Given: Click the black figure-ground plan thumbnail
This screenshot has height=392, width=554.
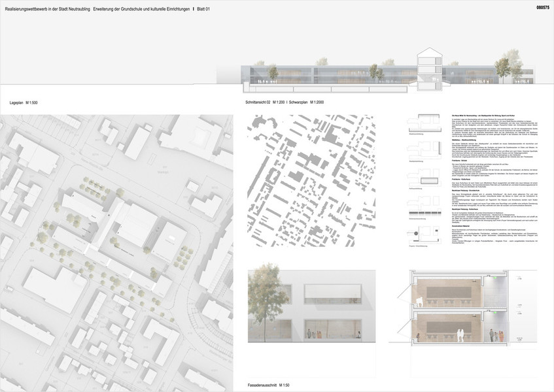Looking at the screenshot, I should (311, 184).
